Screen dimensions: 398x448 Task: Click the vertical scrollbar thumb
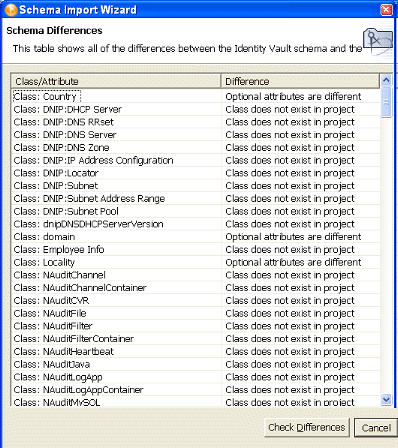(386, 102)
